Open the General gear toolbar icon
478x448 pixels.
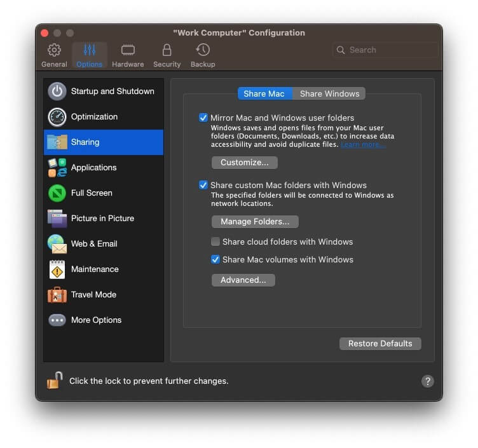54,50
